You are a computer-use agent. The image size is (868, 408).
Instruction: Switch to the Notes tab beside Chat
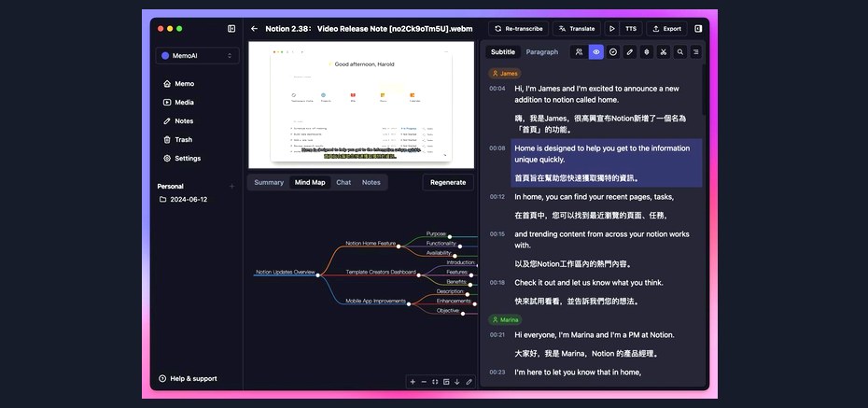click(x=371, y=182)
